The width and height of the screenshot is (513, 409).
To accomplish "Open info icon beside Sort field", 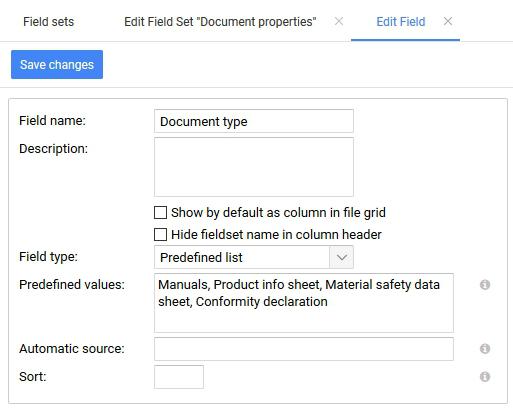I will (485, 377).
